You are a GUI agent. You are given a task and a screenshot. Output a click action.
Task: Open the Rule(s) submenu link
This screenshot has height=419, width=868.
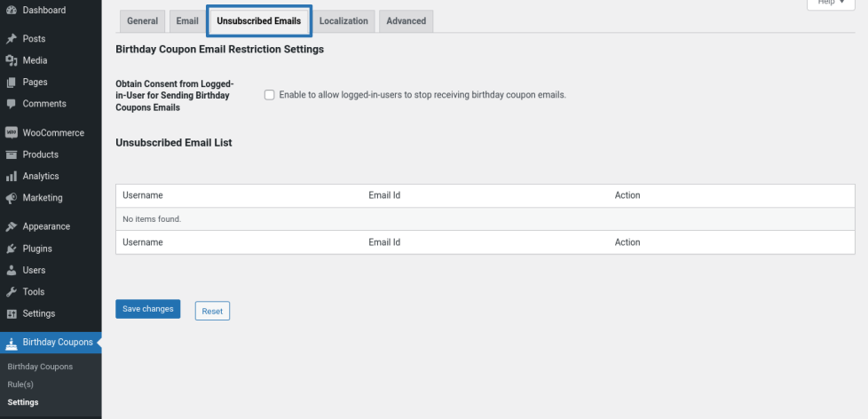(x=20, y=384)
